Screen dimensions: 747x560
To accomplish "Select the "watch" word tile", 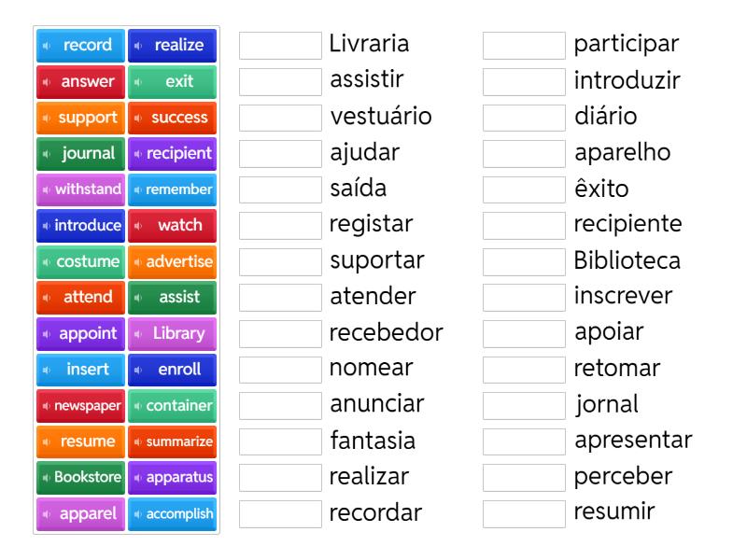I will click(173, 225).
